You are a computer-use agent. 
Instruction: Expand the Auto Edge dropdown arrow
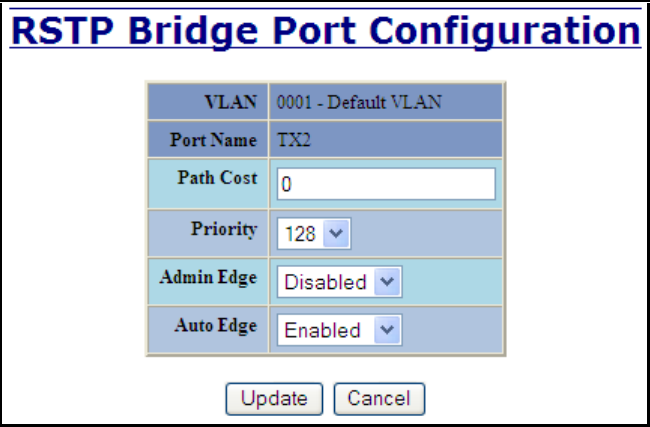click(386, 329)
